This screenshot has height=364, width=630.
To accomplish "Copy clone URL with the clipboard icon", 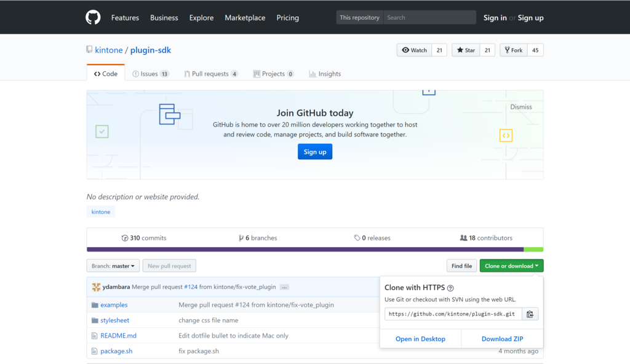I will [x=530, y=314].
